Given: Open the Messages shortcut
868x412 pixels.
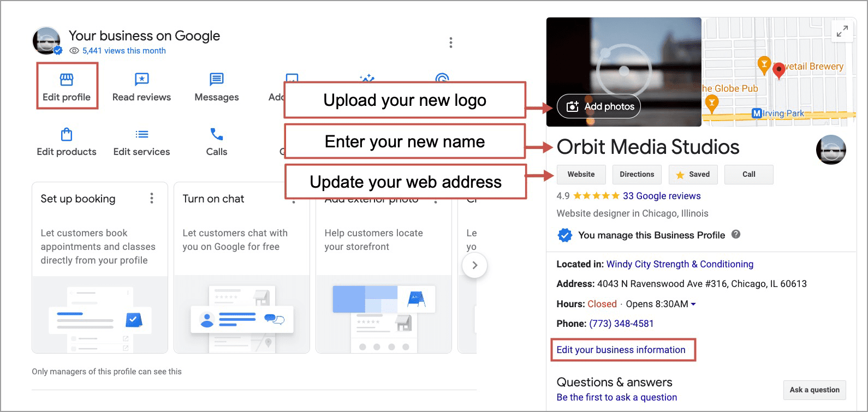Looking at the screenshot, I should tap(217, 87).
